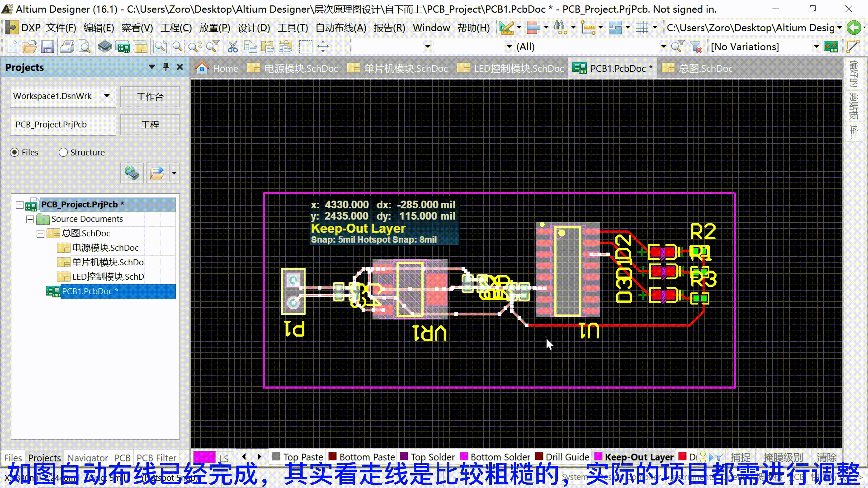Select Structure radio button in panel

pyautogui.click(x=63, y=152)
